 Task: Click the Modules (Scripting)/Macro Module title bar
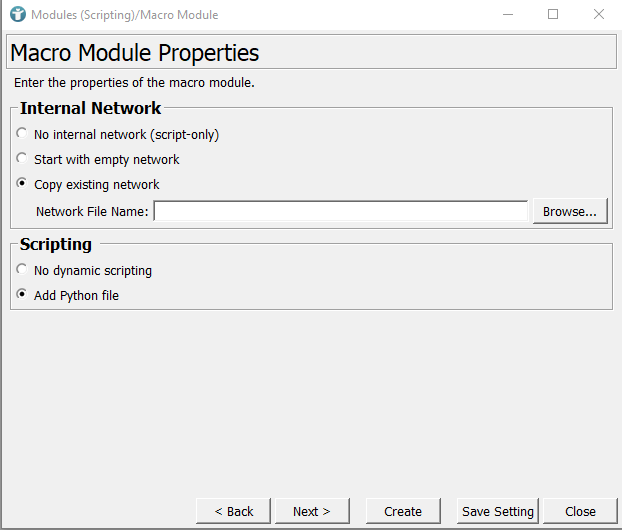tap(125, 15)
